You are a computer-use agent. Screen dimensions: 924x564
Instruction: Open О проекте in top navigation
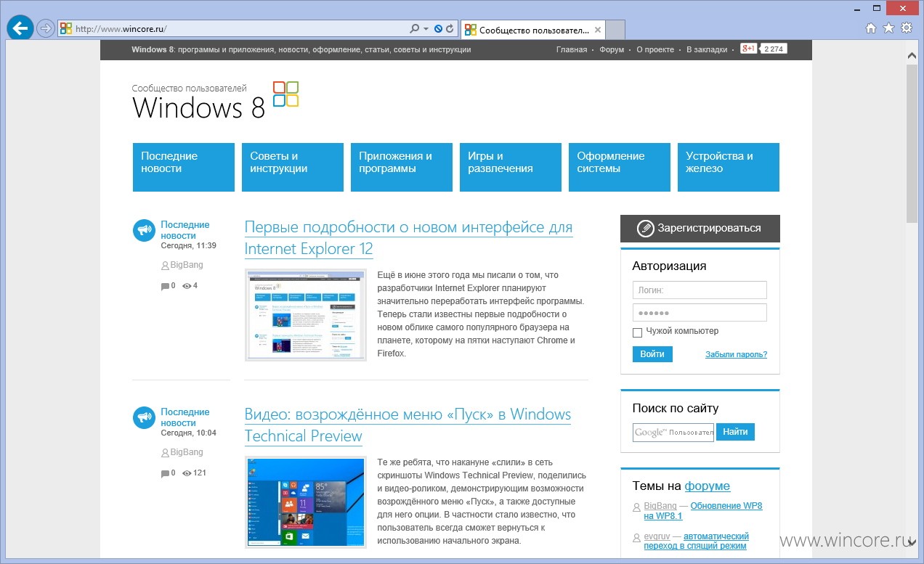[655, 49]
